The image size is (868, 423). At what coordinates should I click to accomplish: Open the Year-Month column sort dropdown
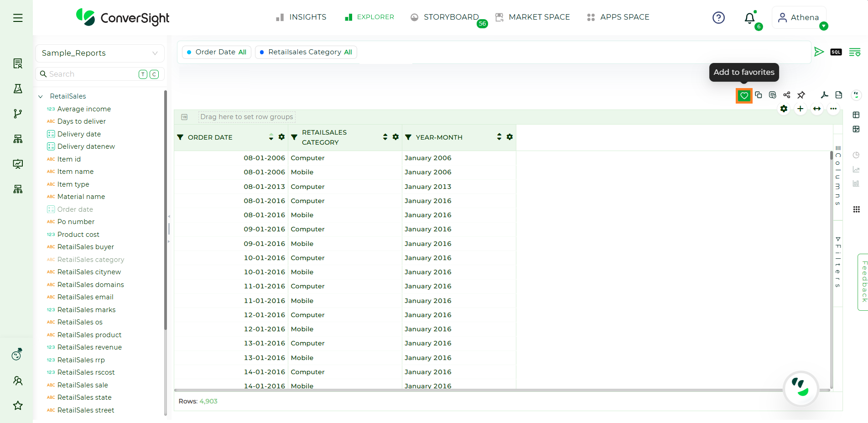(499, 137)
